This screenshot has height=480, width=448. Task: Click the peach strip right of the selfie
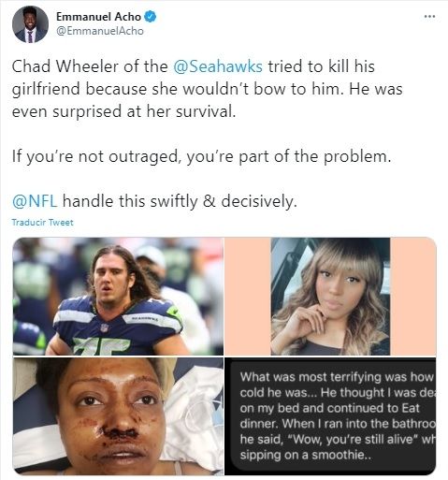pos(412,297)
